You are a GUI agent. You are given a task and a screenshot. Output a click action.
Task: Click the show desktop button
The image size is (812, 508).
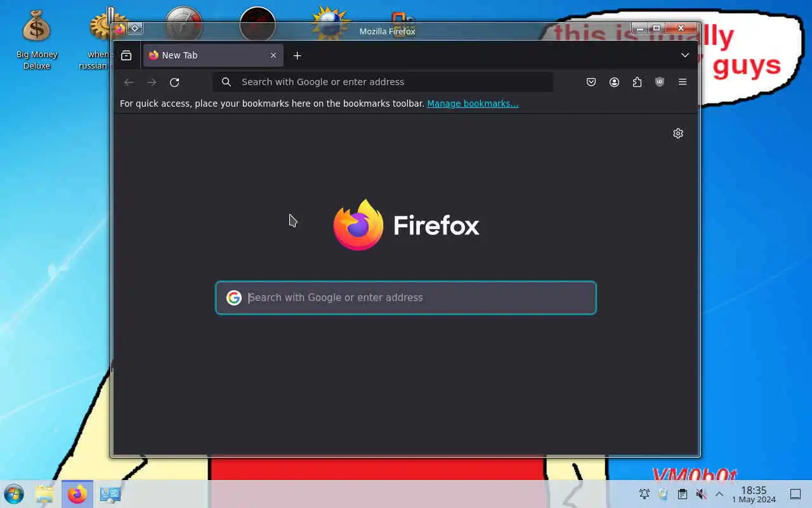[796, 494]
